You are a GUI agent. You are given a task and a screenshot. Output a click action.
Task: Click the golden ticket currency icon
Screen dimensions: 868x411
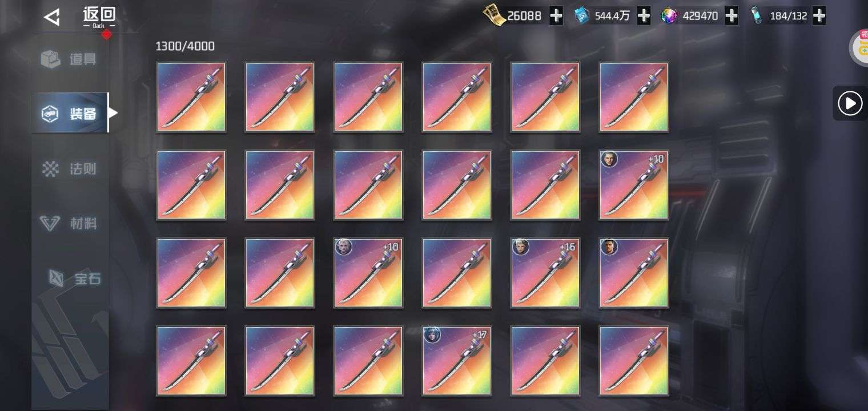click(x=493, y=16)
